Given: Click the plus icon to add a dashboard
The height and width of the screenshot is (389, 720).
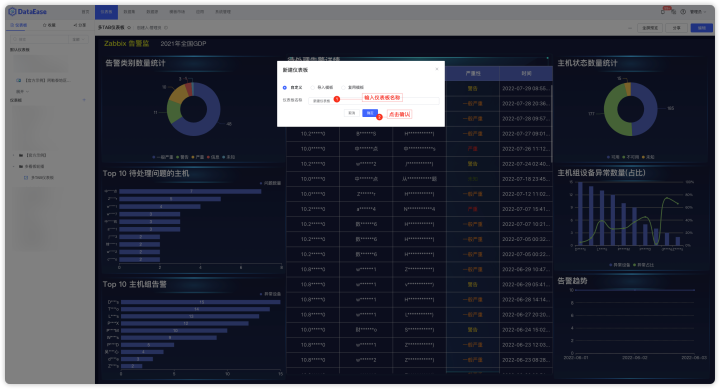Looking at the screenshot, I should [84, 100].
